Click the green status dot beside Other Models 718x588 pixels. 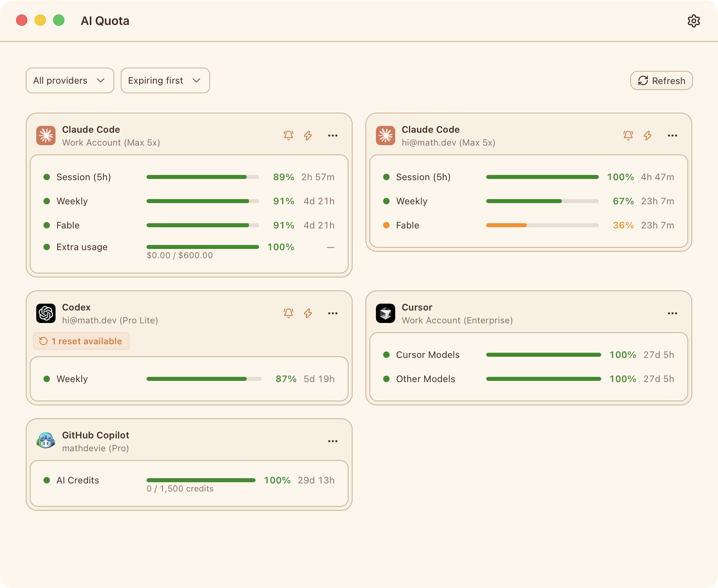386,379
